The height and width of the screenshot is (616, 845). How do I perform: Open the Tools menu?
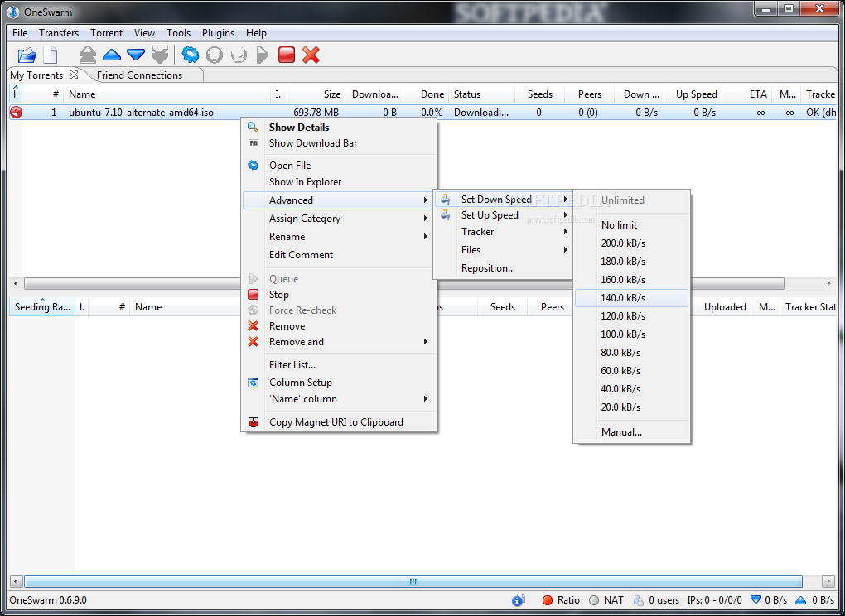pyautogui.click(x=178, y=33)
